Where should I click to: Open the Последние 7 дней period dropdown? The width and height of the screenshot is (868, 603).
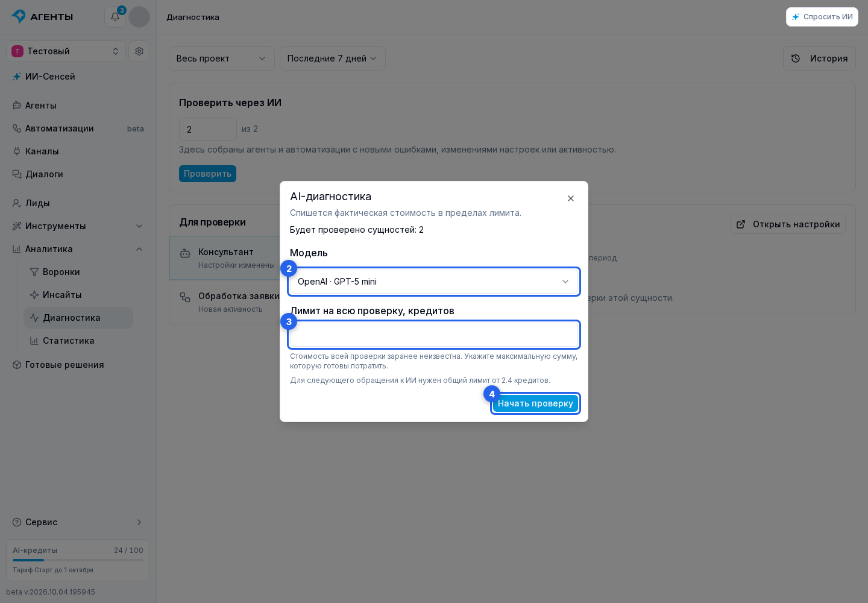pos(333,58)
